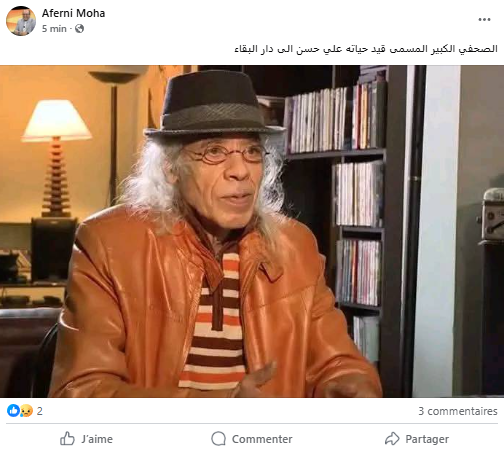The height and width of the screenshot is (450, 504).
Task: Click the share arrow icon
Action: coord(392,439)
